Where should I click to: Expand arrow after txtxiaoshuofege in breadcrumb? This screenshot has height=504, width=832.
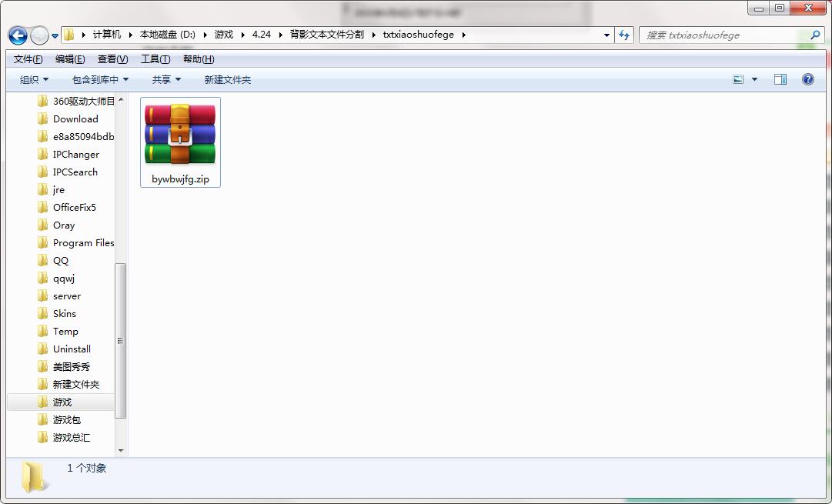[464, 35]
